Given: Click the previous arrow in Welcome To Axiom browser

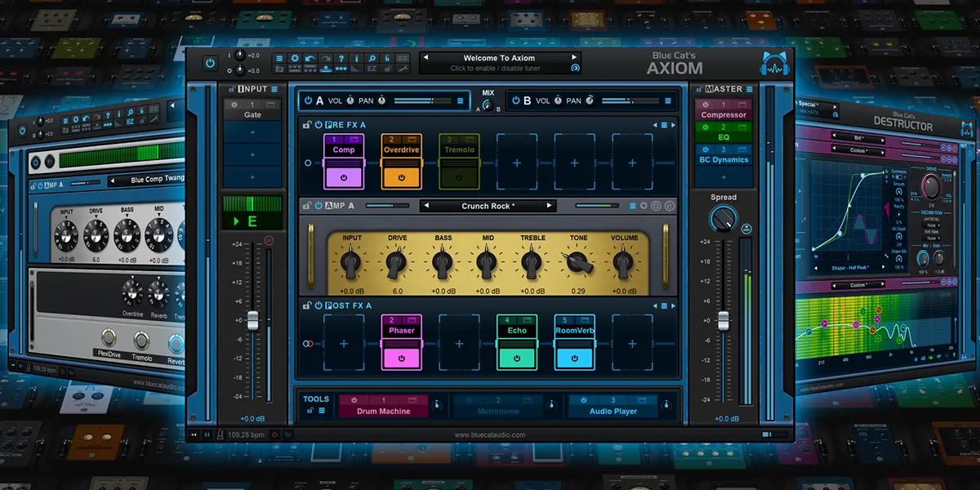Looking at the screenshot, I should 425,57.
